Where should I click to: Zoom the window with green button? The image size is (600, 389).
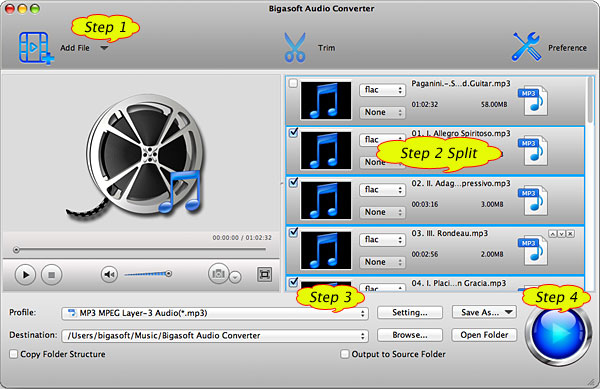click(35, 9)
